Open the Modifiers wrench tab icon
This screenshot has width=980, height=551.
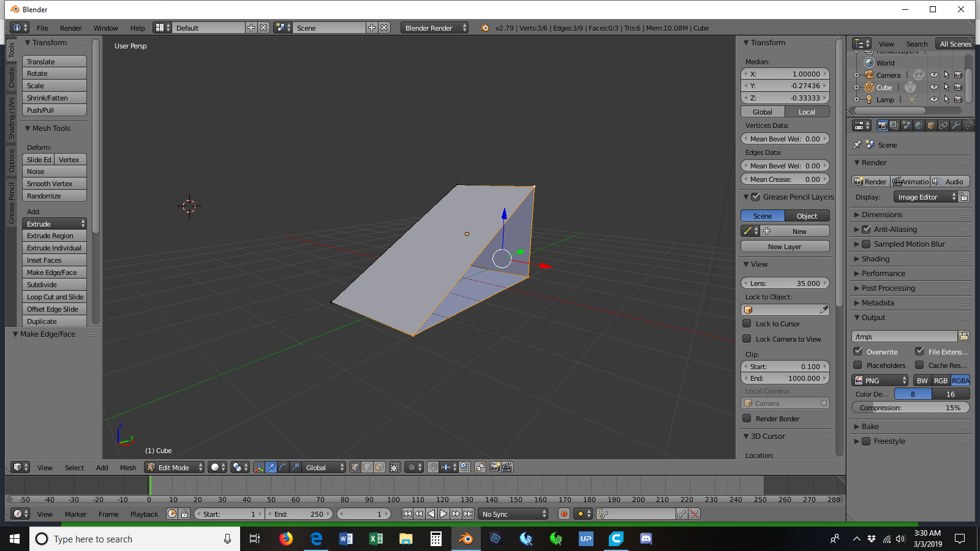click(x=956, y=126)
